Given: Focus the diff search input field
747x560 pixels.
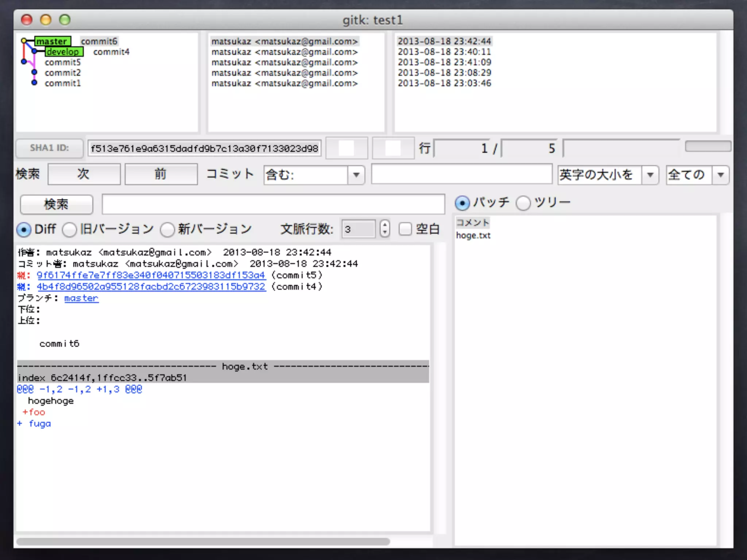Looking at the screenshot, I should click(x=273, y=204).
